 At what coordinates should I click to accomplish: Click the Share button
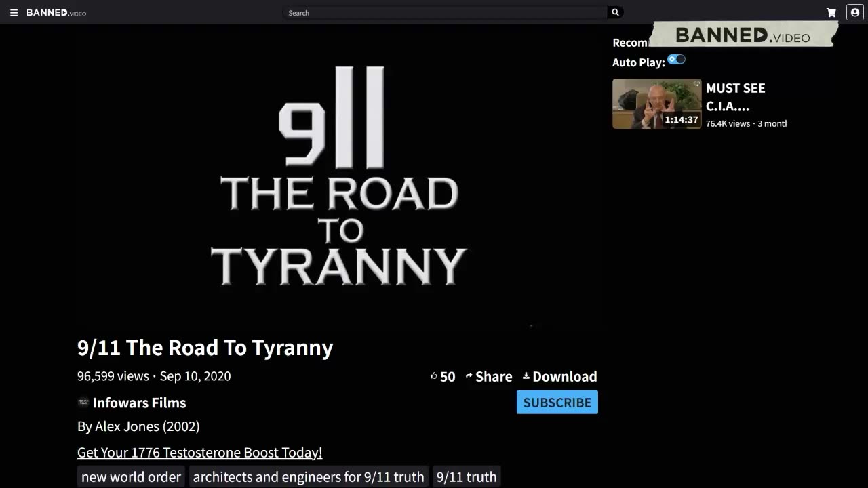pos(488,376)
